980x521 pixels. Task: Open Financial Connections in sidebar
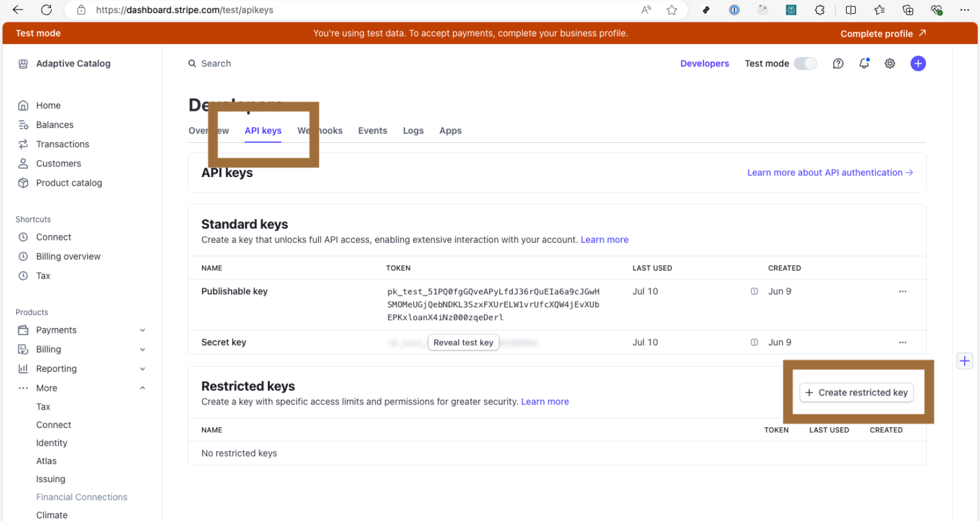pyautogui.click(x=82, y=497)
